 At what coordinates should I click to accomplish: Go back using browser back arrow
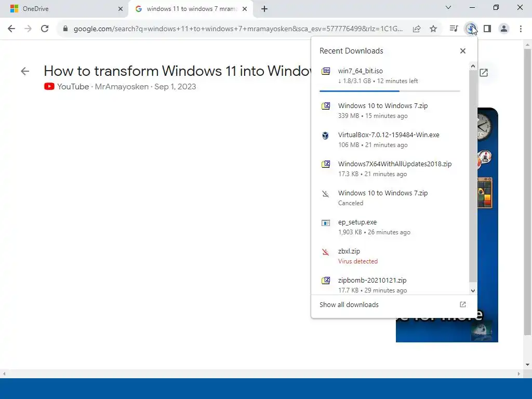point(11,29)
